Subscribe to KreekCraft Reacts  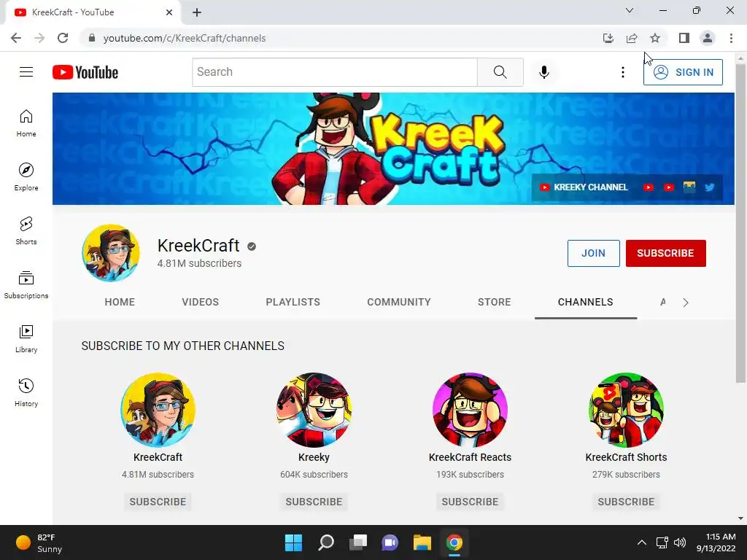471,502
